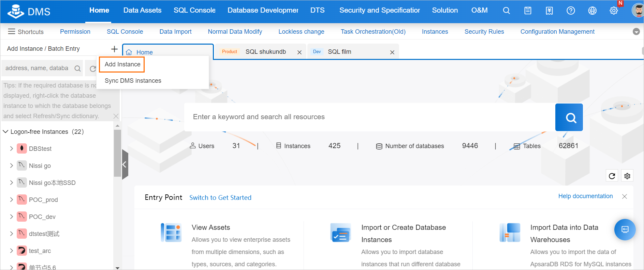Click the blue resource search button
This screenshot has width=644, height=270.
tap(569, 117)
